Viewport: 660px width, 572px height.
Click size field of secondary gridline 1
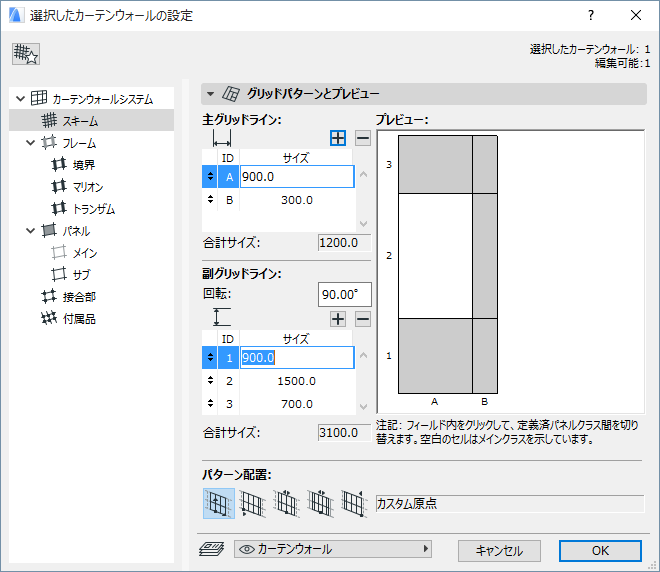click(297, 358)
